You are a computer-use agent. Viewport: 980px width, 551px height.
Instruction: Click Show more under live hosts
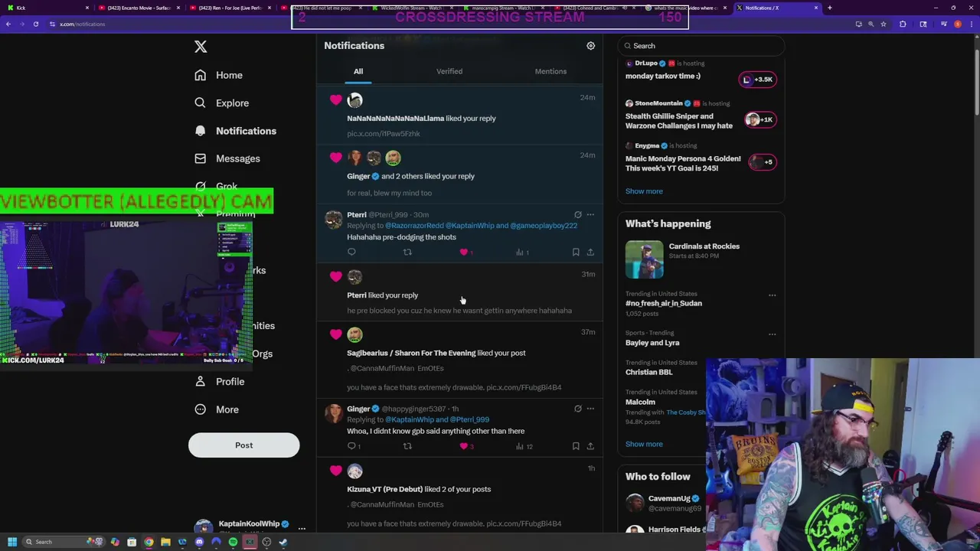(x=644, y=191)
